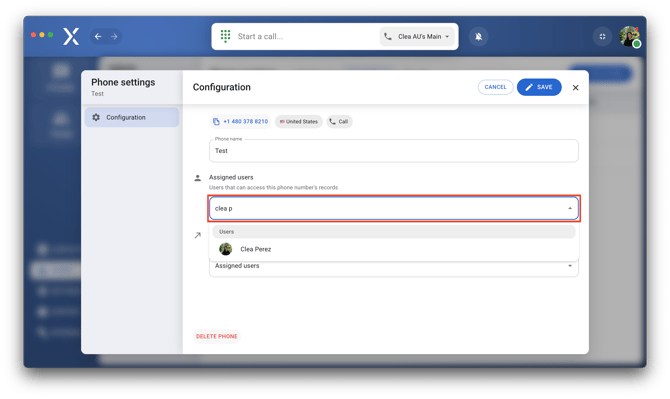Click the Configuration gear icon
Viewport: 670px width, 399px height.
click(96, 117)
